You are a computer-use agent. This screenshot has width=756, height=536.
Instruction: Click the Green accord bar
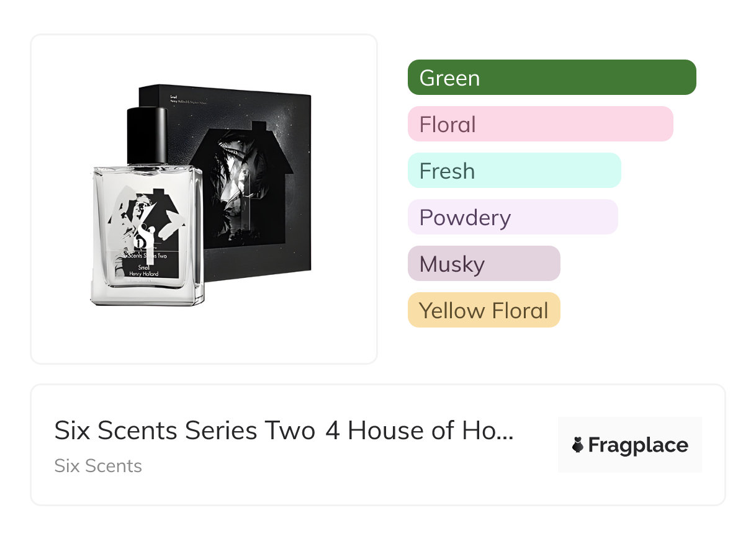click(x=552, y=78)
